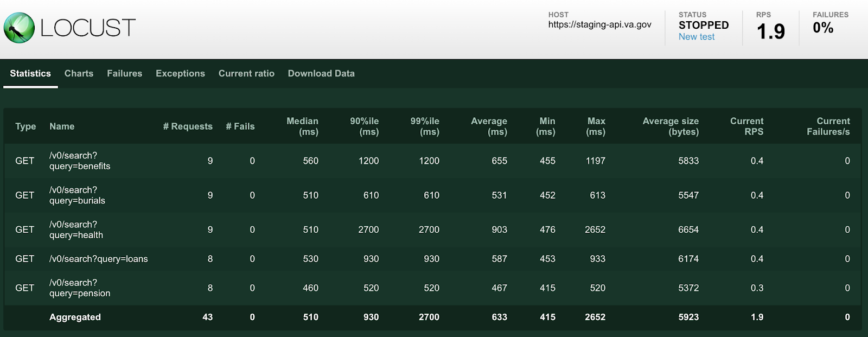868x337 pixels.
Task: Switch to the Failures tab
Action: (x=124, y=73)
